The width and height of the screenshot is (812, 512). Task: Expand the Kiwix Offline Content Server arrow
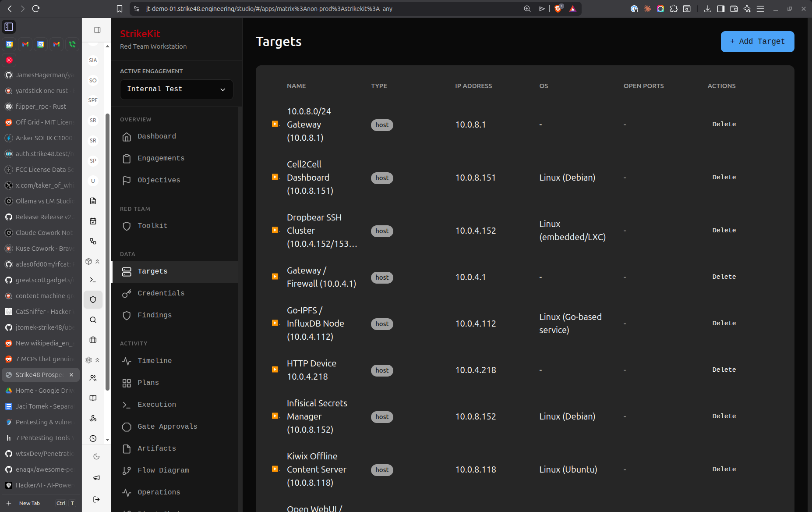pyautogui.click(x=275, y=469)
